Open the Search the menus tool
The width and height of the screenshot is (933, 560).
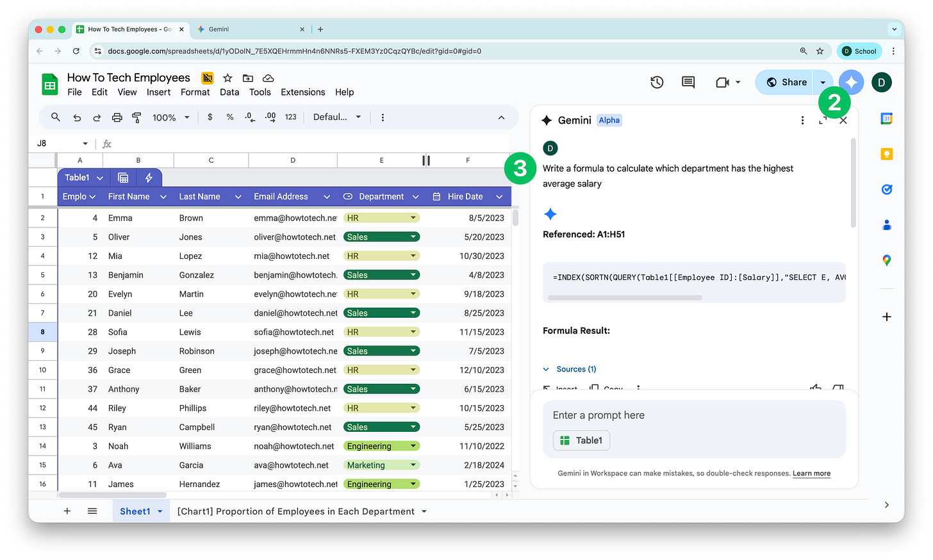point(56,117)
